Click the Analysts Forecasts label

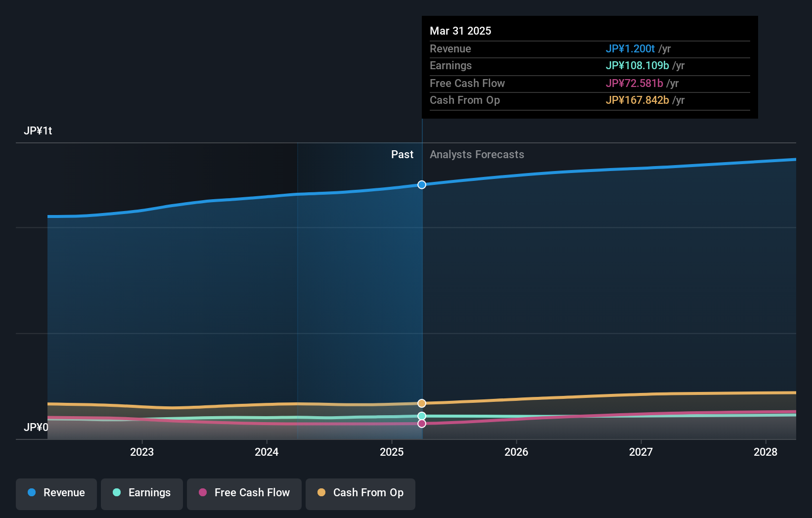(477, 155)
